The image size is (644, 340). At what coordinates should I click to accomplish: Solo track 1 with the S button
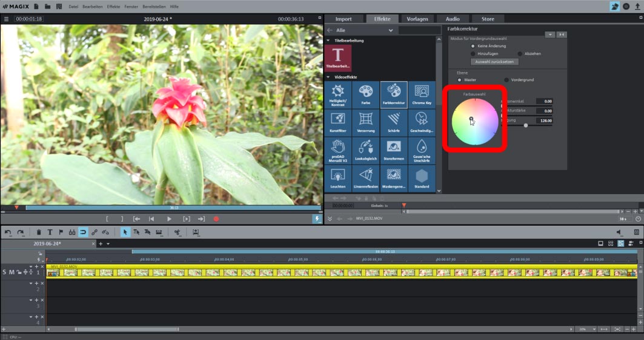pos(4,272)
